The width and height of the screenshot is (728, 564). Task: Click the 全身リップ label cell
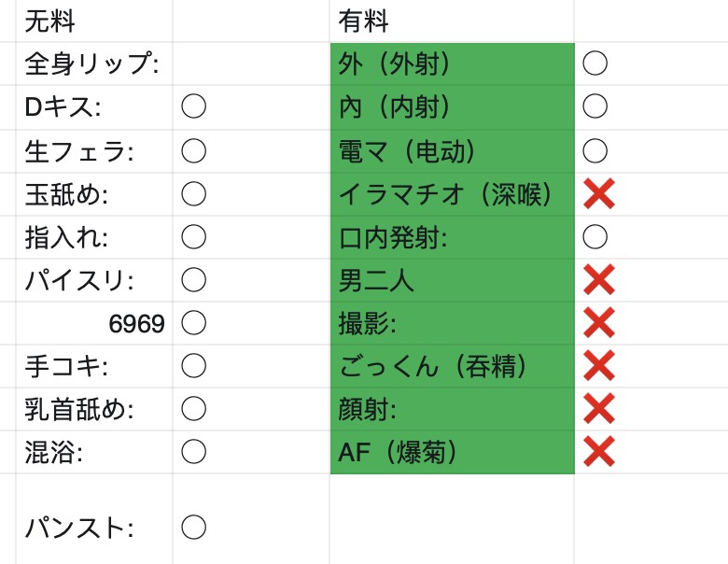(94, 63)
